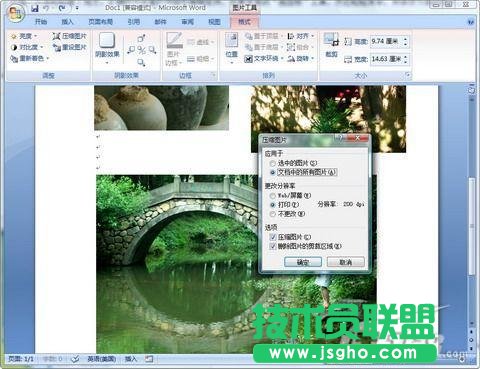Screen dimensions: 480x369
Task: Click the nudge shadow down icon
Action: tap(141, 62)
